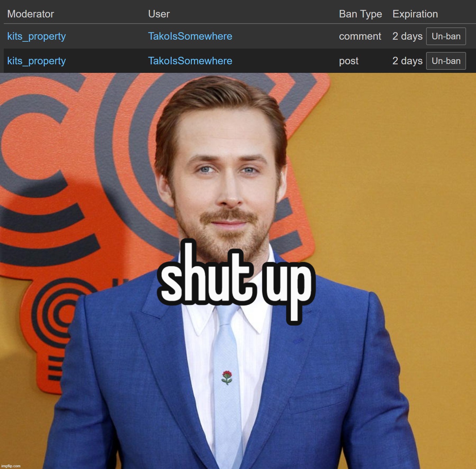Open TakoIsSomewhere user link in post row
This screenshot has height=469, width=476.
pos(190,61)
